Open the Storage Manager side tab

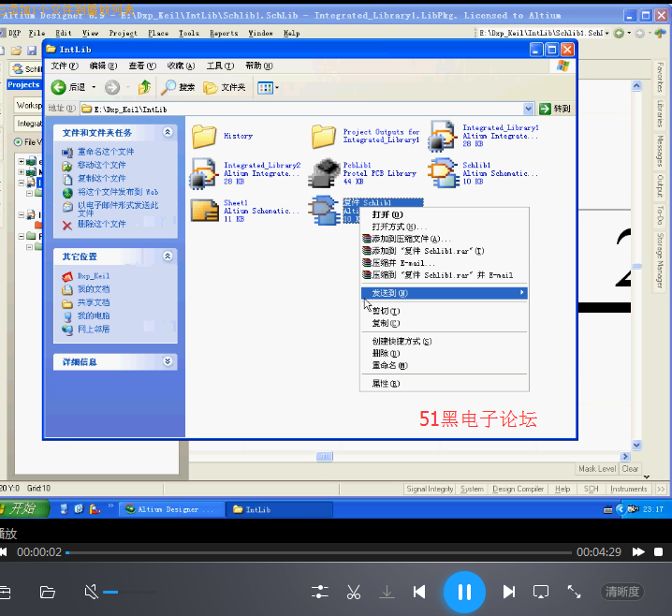(660, 260)
